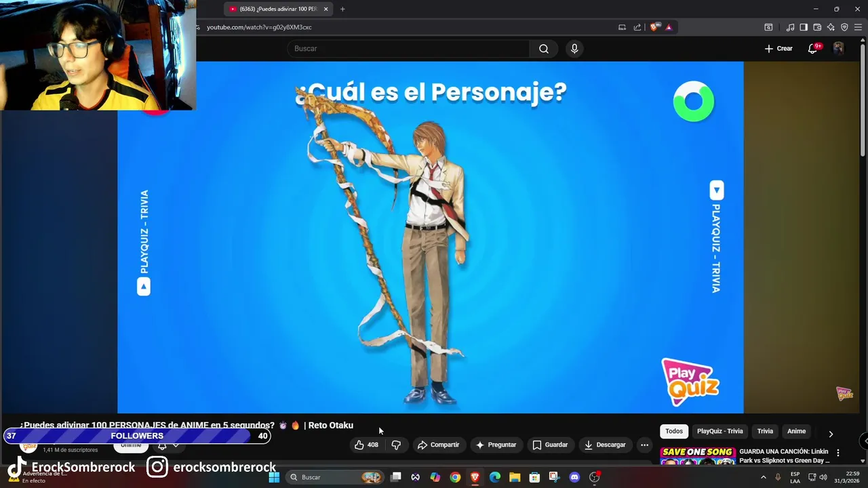
Task: Click the YouTube search magnifier button
Action: [x=544, y=49]
